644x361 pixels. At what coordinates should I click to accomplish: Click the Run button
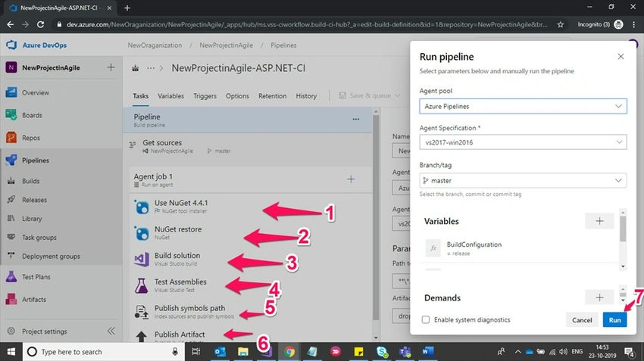(615, 320)
